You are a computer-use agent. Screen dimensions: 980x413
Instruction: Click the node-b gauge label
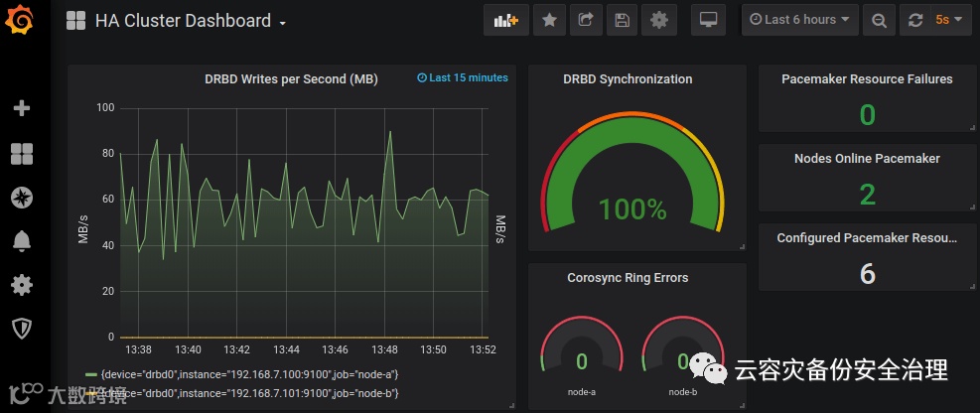pos(682,392)
